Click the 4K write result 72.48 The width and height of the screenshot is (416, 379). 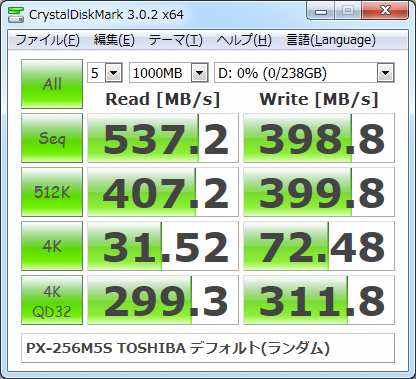click(x=319, y=246)
